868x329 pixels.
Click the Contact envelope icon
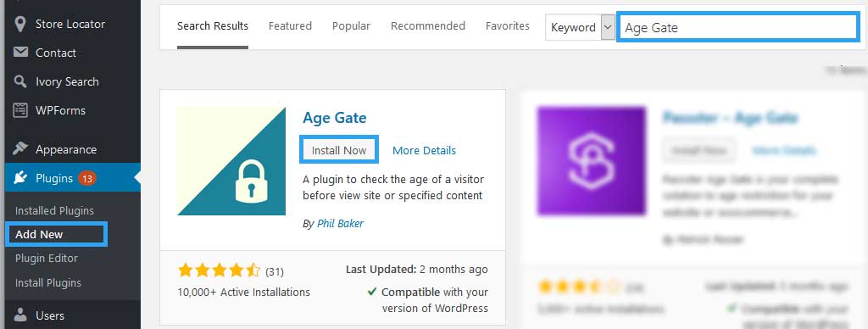pyautogui.click(x=20, y=53)
